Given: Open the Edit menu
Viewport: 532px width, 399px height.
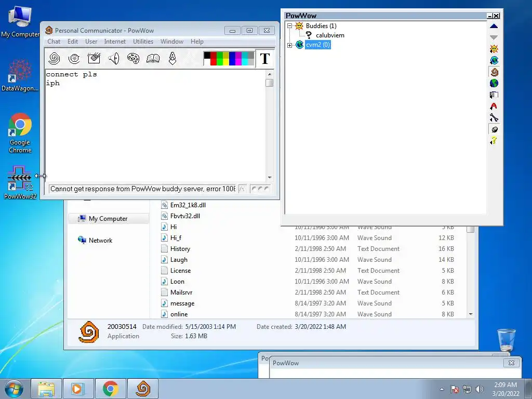Looking at the screenshot, I should tap(73, 42).
